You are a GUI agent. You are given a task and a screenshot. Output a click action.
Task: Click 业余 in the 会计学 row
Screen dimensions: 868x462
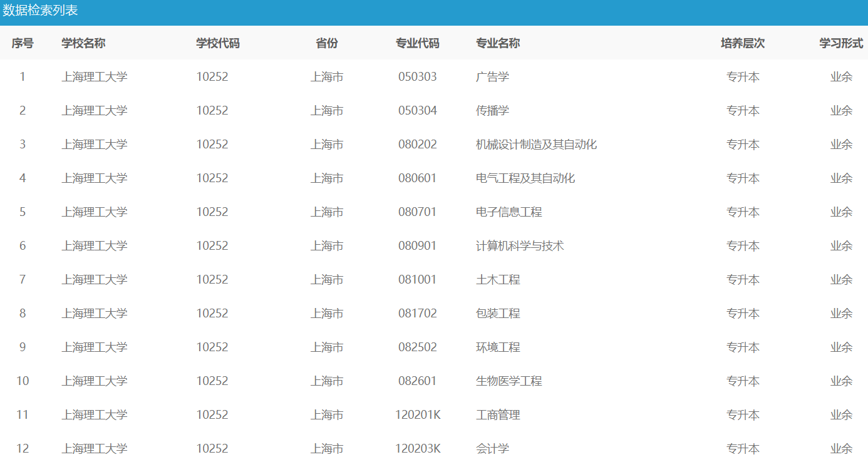point(842,449)
